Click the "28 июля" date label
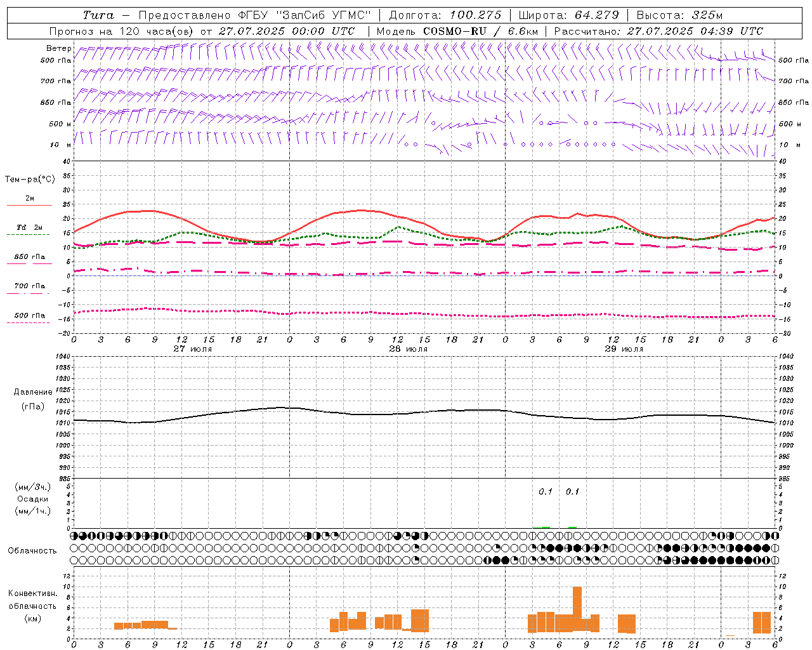 pyautogui.click(x=409, y=349)
